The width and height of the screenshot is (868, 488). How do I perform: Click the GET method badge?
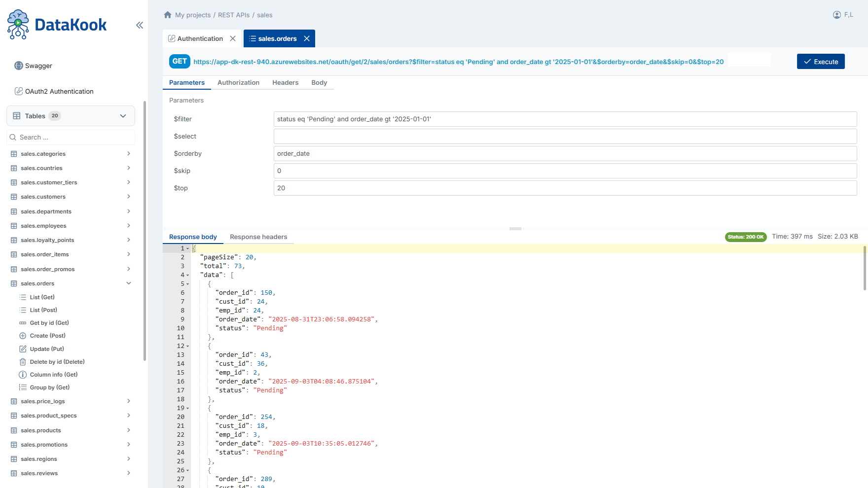pyautogui.click(x=180, y=61)
